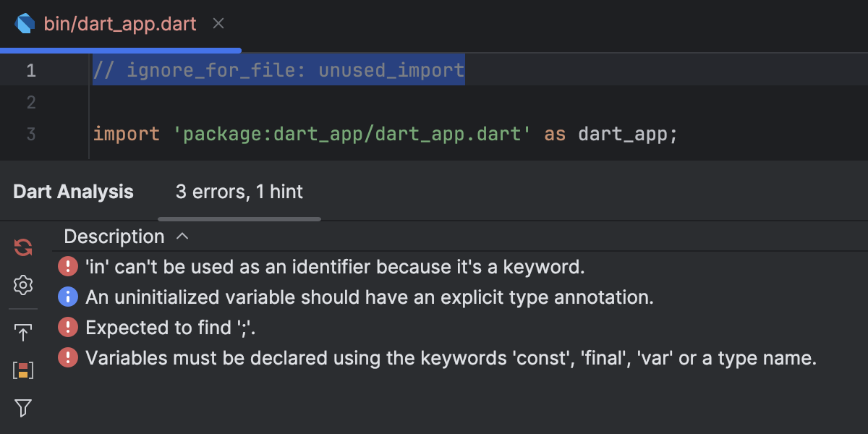Click the '3 errors, 1 hint' label
This screenshot has height=434, width=868.
pyautogui.click(x=239, y=192)
